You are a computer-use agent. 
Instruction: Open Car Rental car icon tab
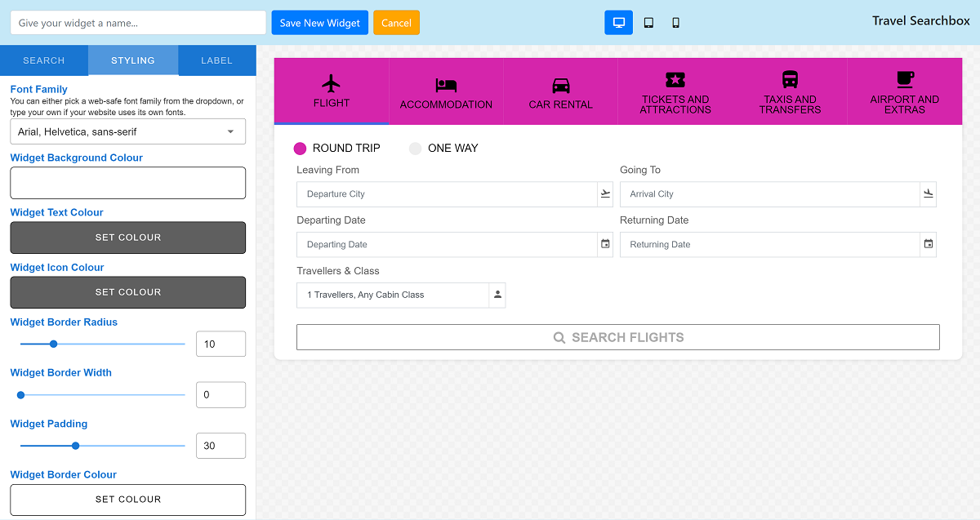(x=560, y=85)
